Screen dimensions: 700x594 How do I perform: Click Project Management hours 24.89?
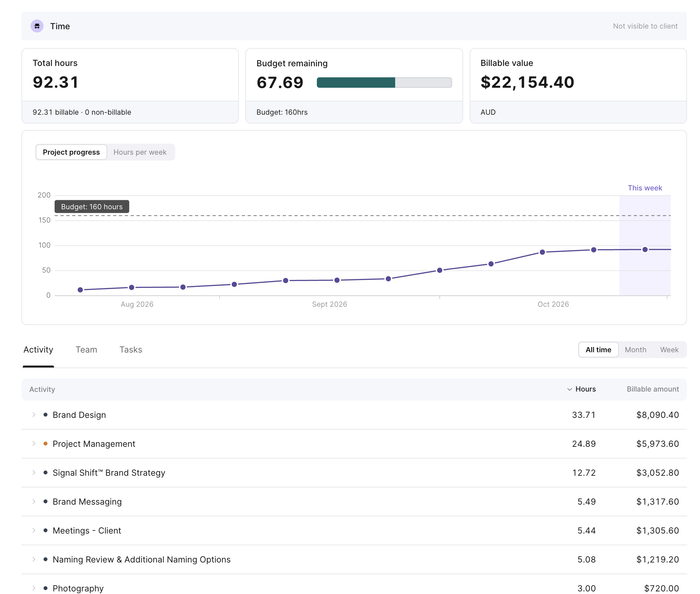click(x=584, y=444)
